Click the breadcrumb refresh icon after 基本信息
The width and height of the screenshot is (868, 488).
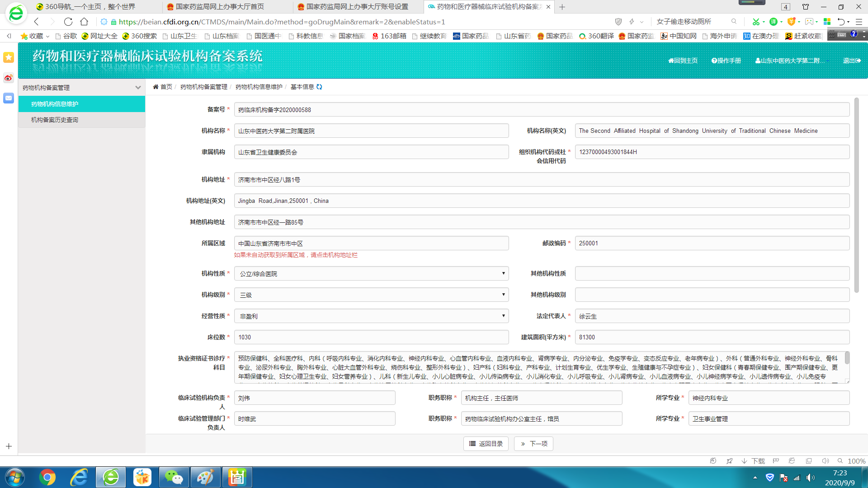click(319, 87)
